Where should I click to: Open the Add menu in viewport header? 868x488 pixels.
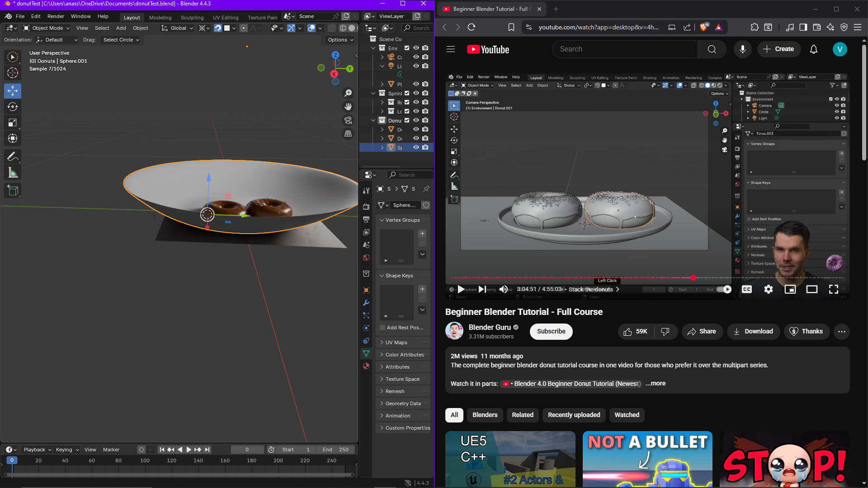coord(121,28)
